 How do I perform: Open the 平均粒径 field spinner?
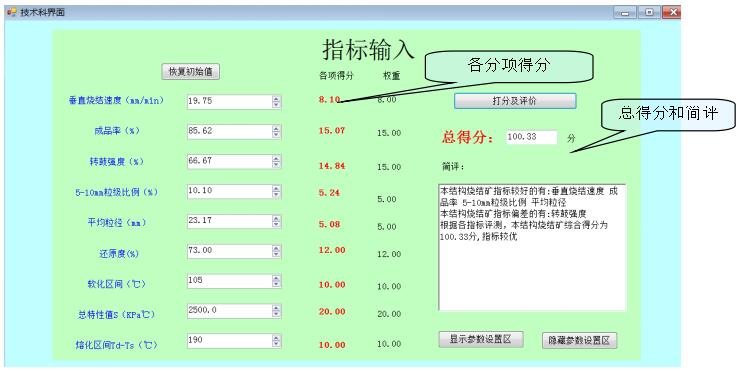point(277,221)
